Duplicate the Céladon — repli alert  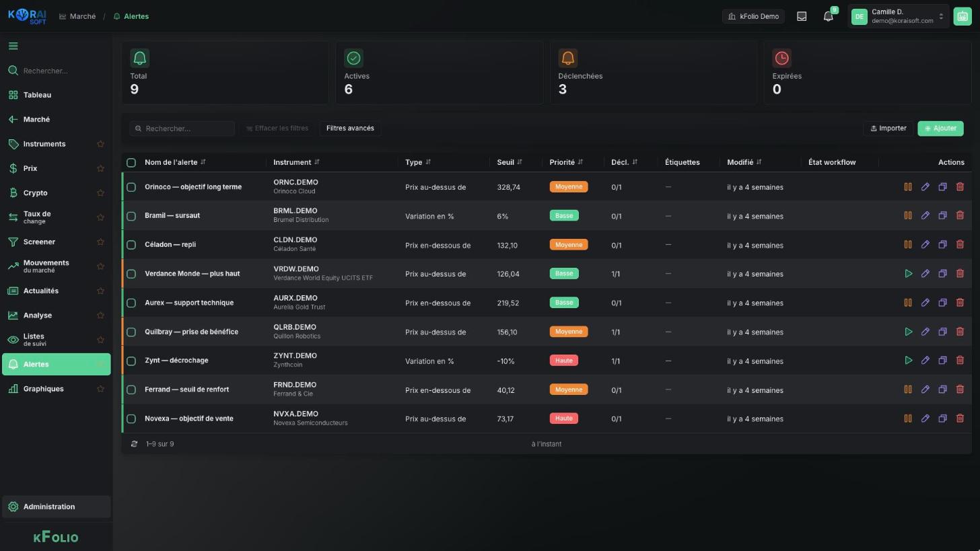[943, 245]
